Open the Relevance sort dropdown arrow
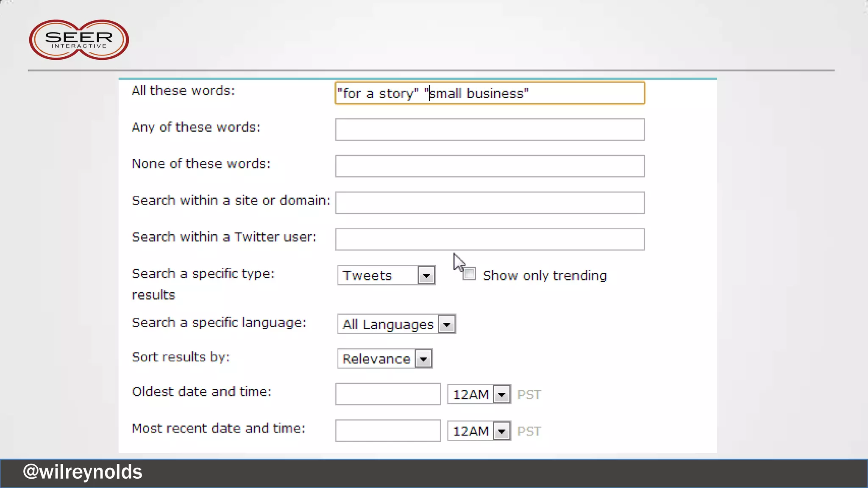868x488 pixels. tap(423, 359)
